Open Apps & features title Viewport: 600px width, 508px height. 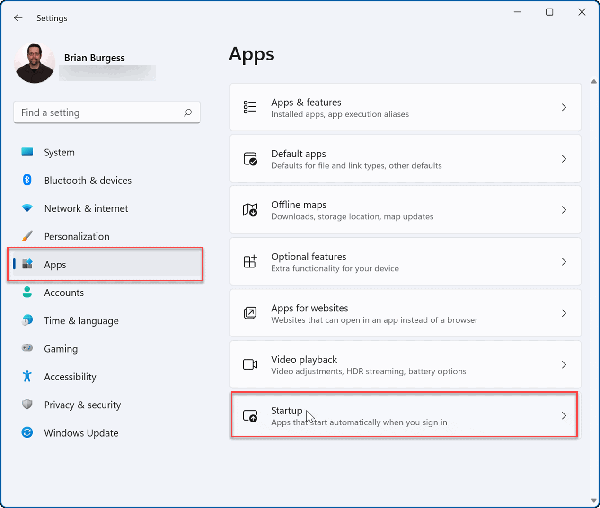pyautogui.click(x=306, y=103)
